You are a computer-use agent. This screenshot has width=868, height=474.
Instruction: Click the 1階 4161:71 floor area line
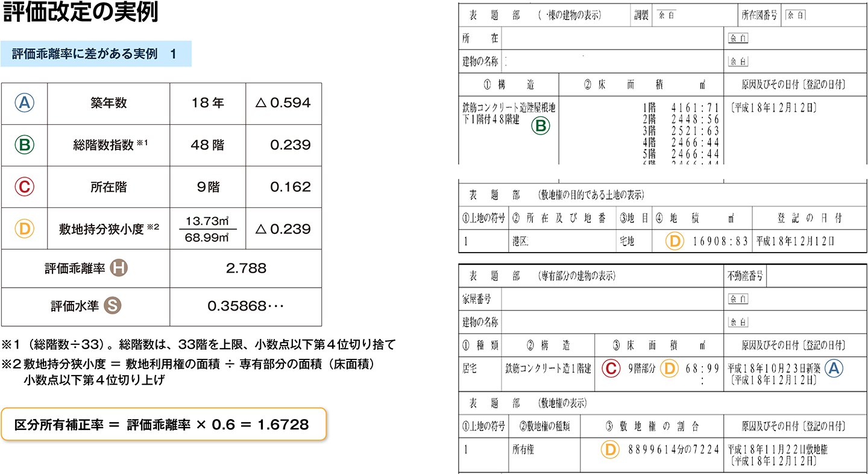coord(680,109)
